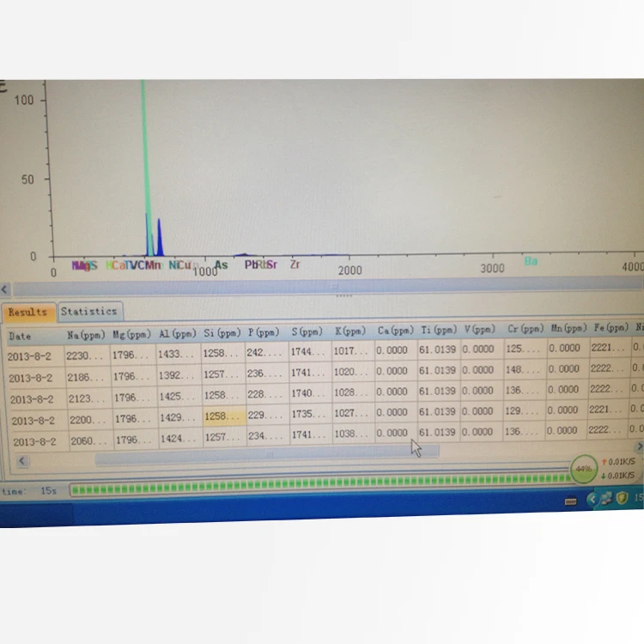Click the Mg(ppm) column header
644x644 pixels.
132,334
